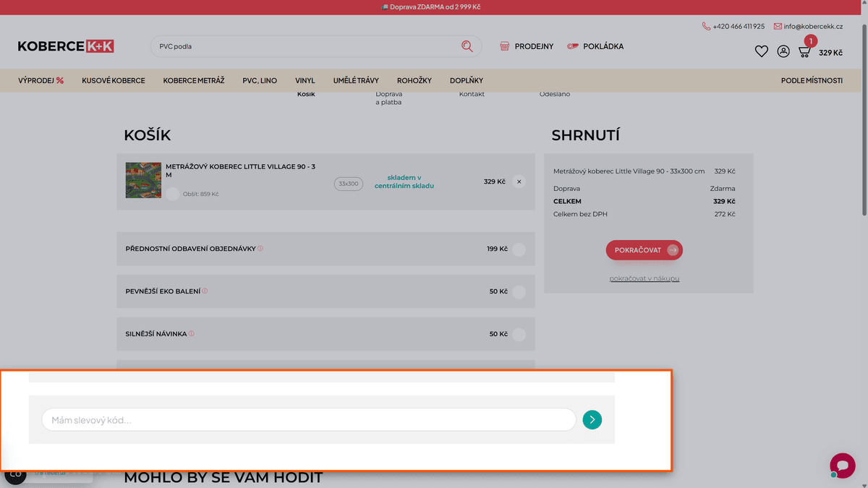
Task: Call +420 466 411 925 link
Action: pyautogui.click(x=739, y=26)
